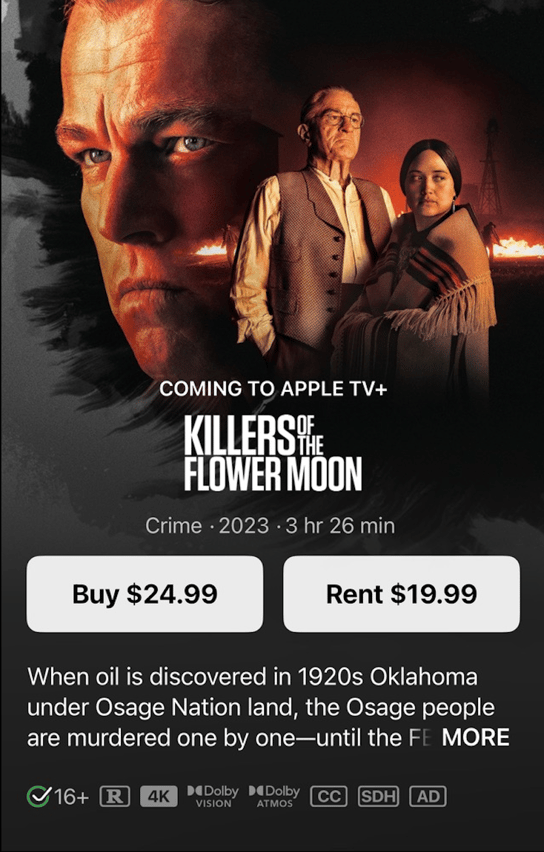
Task: Click the R rating badge
Action: coord(115,797)
